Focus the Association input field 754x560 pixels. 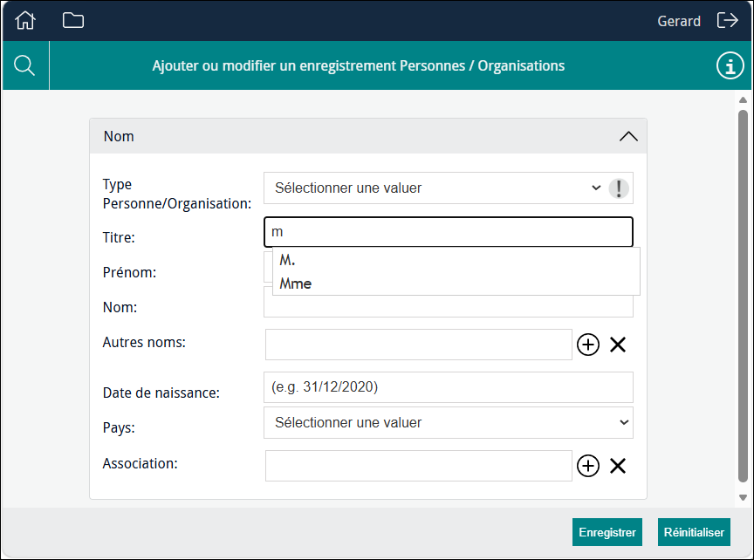point(418,466)
